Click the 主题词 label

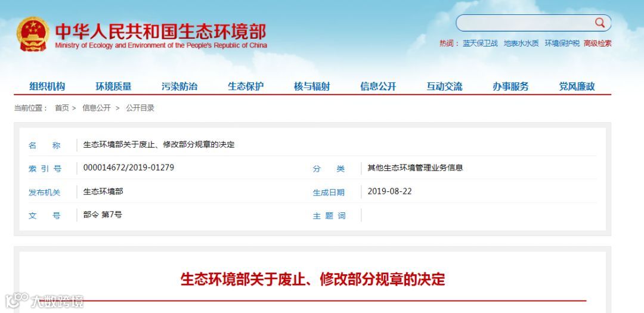pos(329,216)
